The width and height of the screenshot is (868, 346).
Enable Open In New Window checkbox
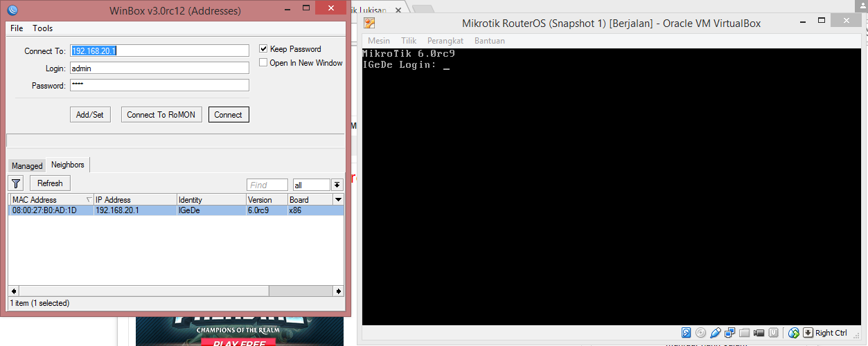[263, 63]
